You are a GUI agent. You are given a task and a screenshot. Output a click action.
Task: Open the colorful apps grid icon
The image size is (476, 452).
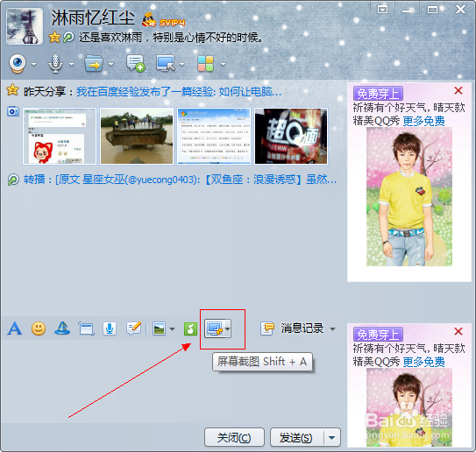[x=205, y=63]
